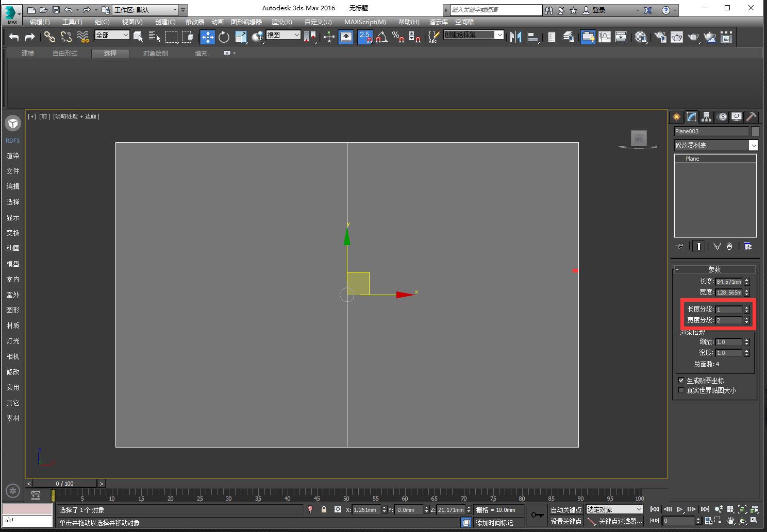Open the Tools menu (工具)
The height and width of the screenshot is (532, 767).
coord(72,22)
